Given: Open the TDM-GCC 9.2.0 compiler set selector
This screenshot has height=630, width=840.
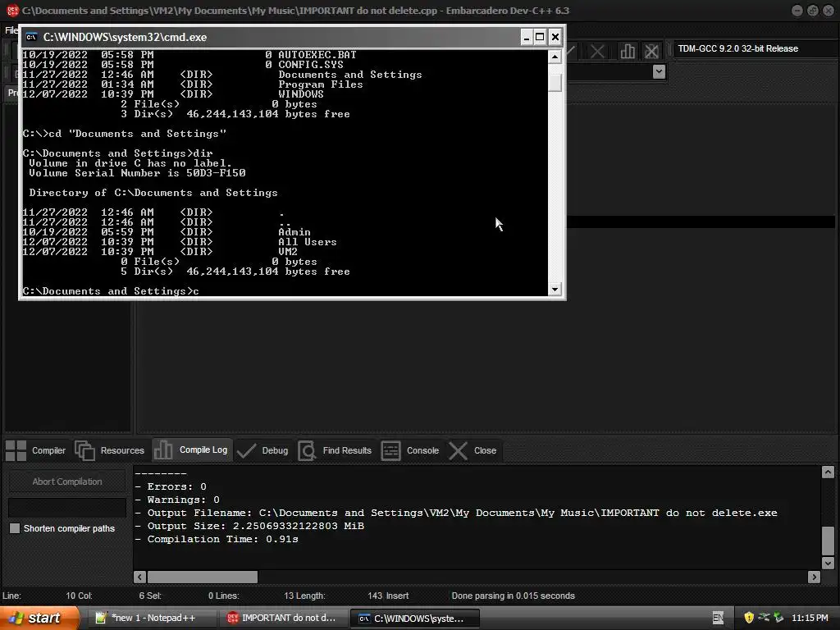Looking at the screenshot, I should click(756, 48).
